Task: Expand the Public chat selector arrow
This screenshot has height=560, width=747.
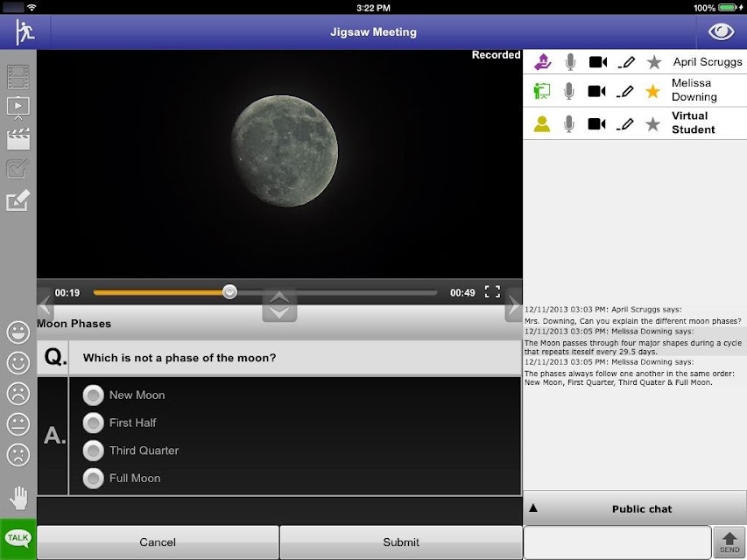Action: pos(533,508)
